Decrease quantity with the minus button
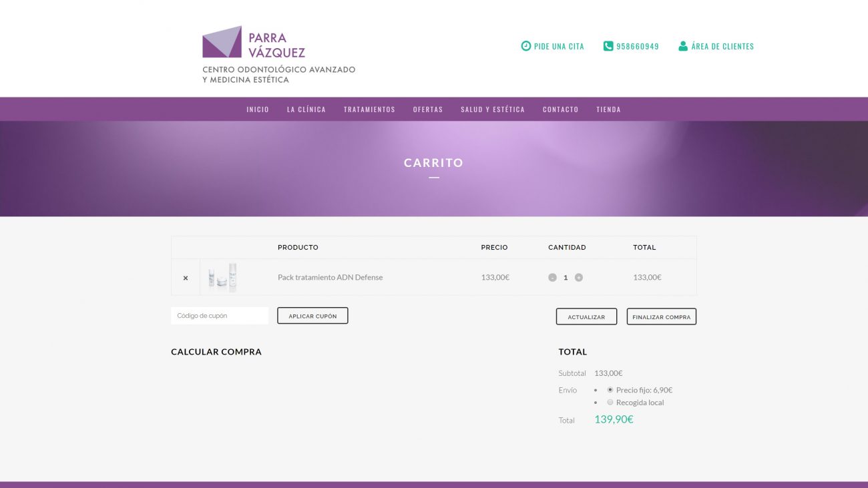This screenshot has width=868, height=488. coord(552,278)
